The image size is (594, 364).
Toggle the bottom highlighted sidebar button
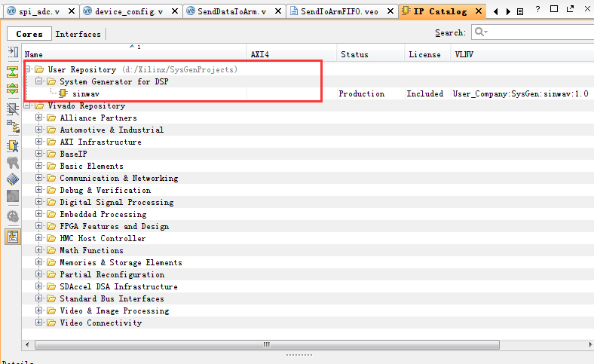(x=13, y=236)
